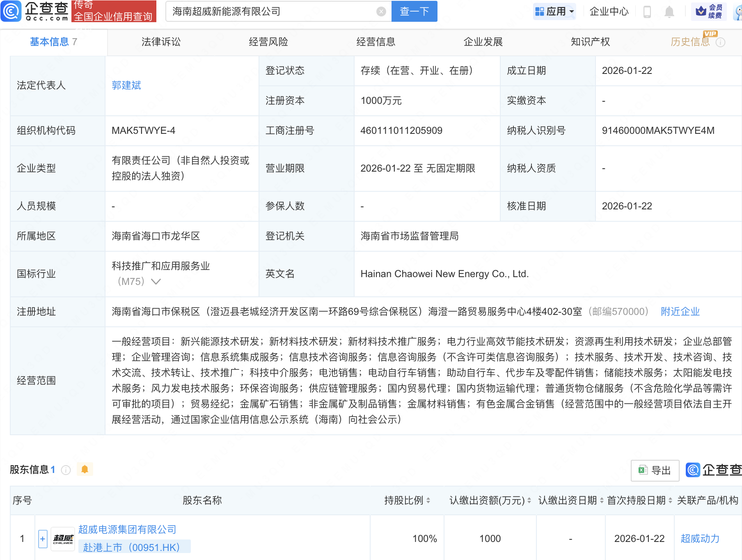742x560 pixels.
Task: Click the mobile phone icon
Action: coord(647,12)
